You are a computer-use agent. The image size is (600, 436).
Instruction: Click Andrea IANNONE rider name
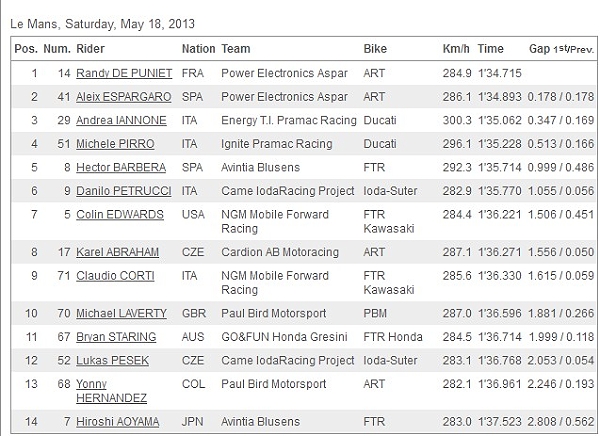(x=121, y=120)
